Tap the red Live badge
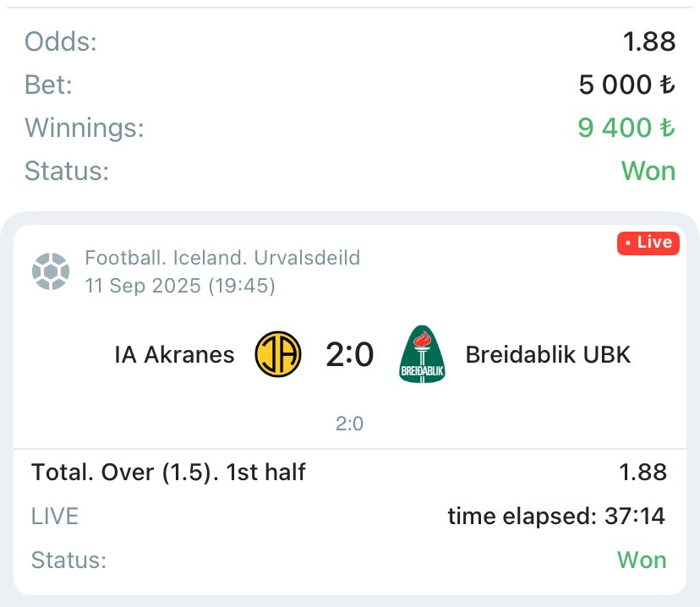 pos(648,243)
